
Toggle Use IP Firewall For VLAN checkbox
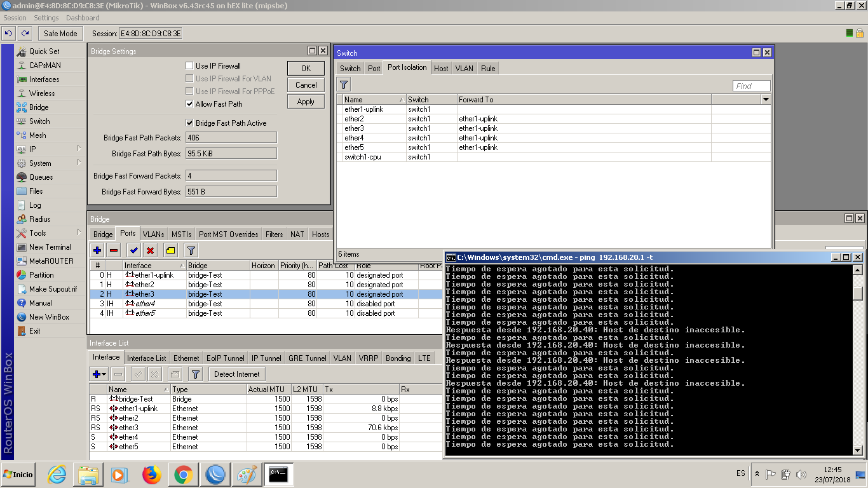[x=189, y=79]
